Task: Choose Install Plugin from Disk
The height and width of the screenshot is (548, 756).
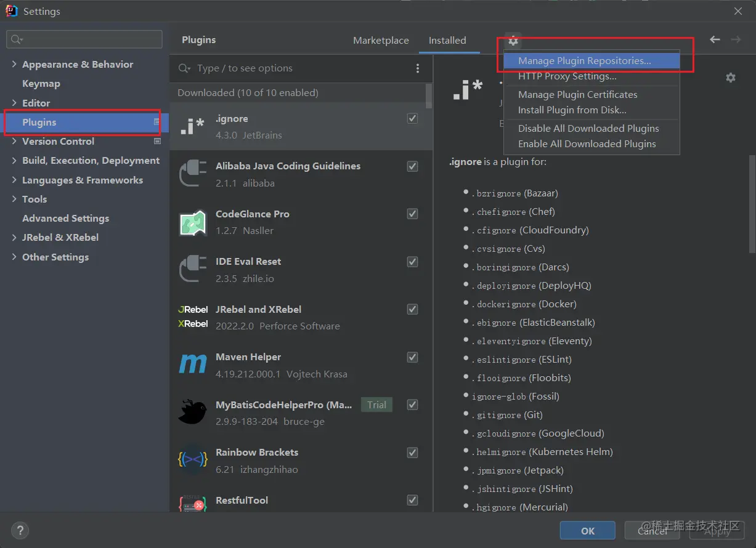Action: point(591,110)
